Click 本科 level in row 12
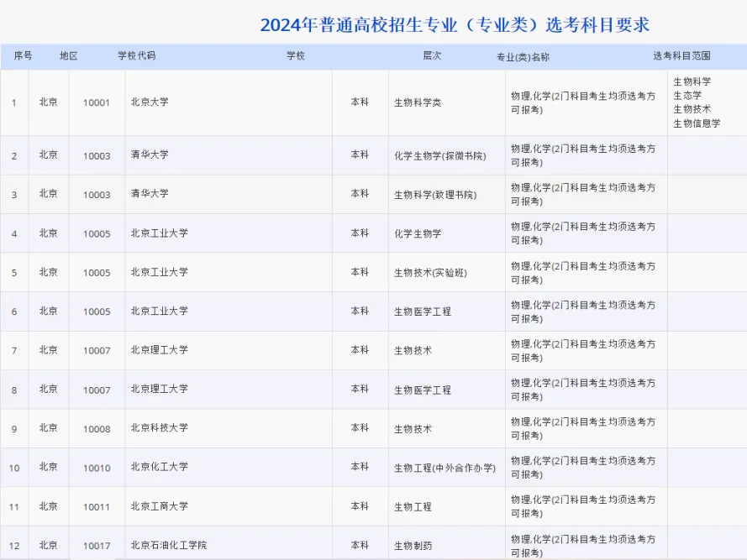Image resolution: width=747 pixels, height=560 pixels. pyautogui.click(x=360, y=545)
